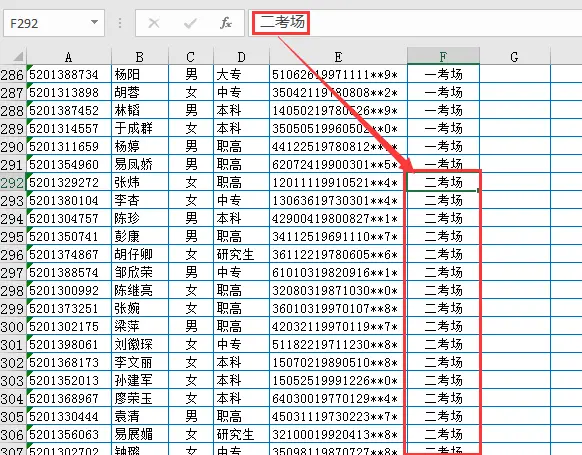Select the cell with name 孙建军
The image size is (582, 455).
coord(140,380)
